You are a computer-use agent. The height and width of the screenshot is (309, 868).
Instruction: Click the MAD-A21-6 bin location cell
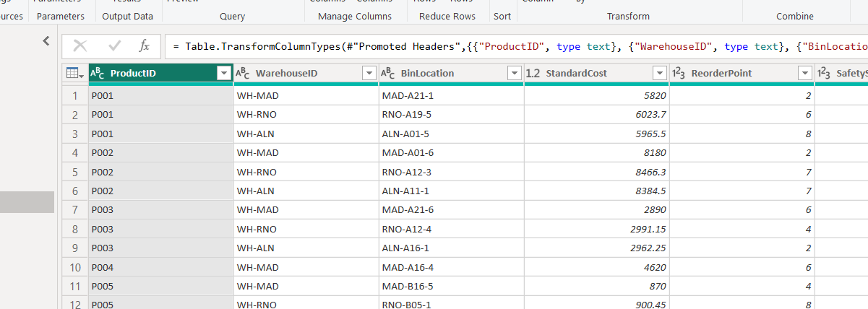click(451, 209)
